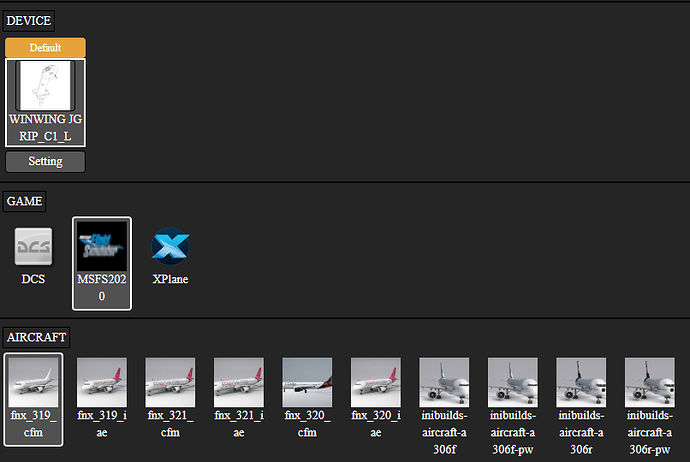Screen dimensions: 690x462
Task: Click the AIRCRAFT section heading
Action: [36, 337]
